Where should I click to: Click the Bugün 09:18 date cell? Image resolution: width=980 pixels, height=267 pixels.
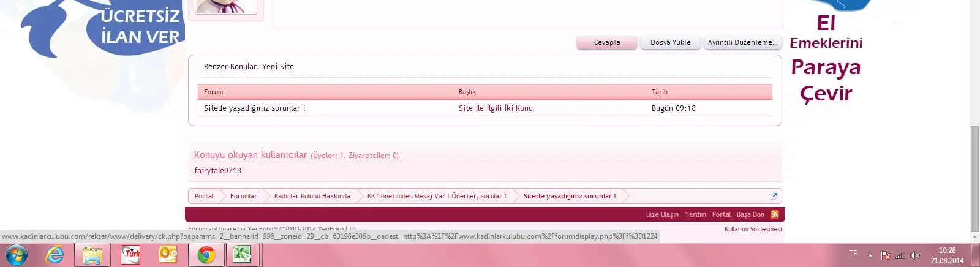[674, 108]
